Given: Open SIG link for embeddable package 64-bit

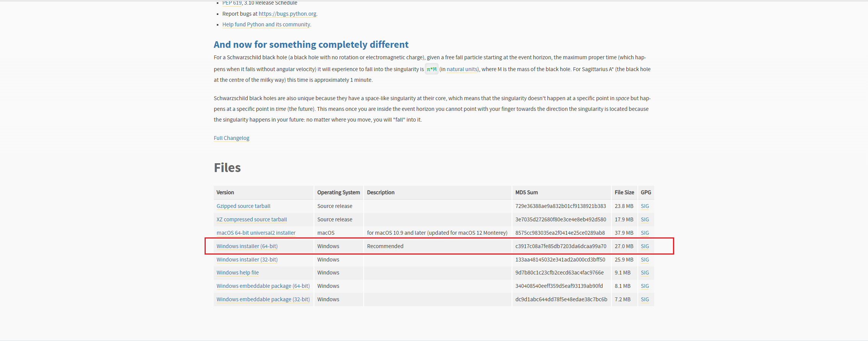Looking at the screenshot, I should click(x=645, y=286).
